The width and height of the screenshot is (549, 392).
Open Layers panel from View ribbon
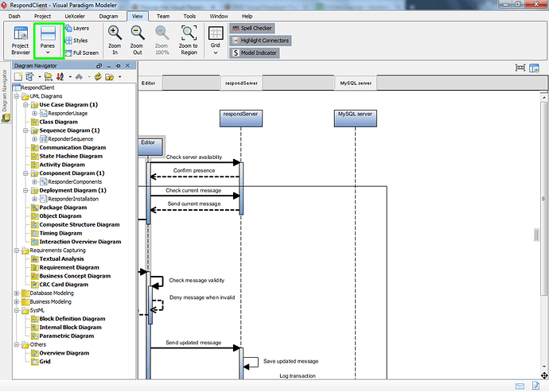tap(77, 29)
